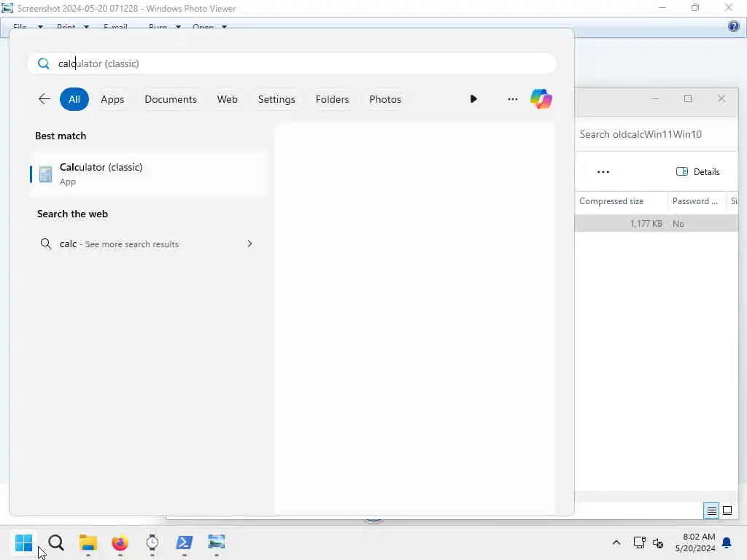Show more search filter tabs arrow
Viewport: 747px width, 560px height.
tap(473, 99)
